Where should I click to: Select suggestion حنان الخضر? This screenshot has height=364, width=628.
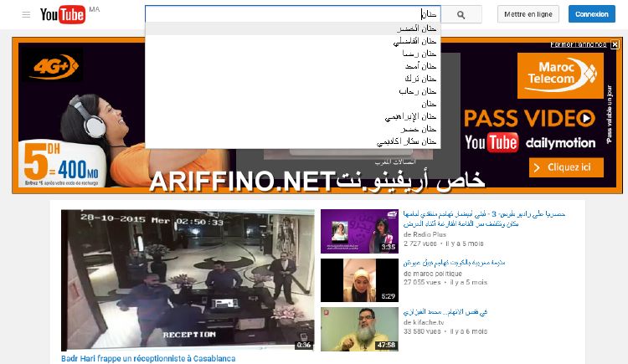tap(293, 28)
